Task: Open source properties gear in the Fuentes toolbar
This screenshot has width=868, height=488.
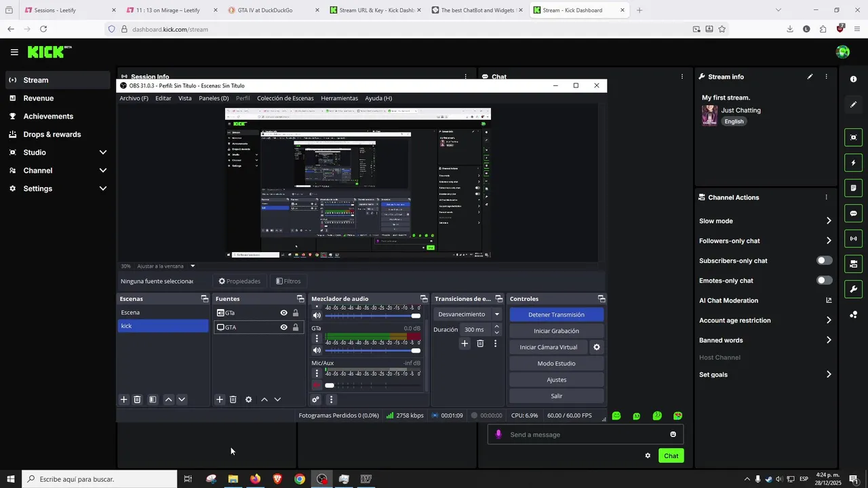Action: point(248,400)
